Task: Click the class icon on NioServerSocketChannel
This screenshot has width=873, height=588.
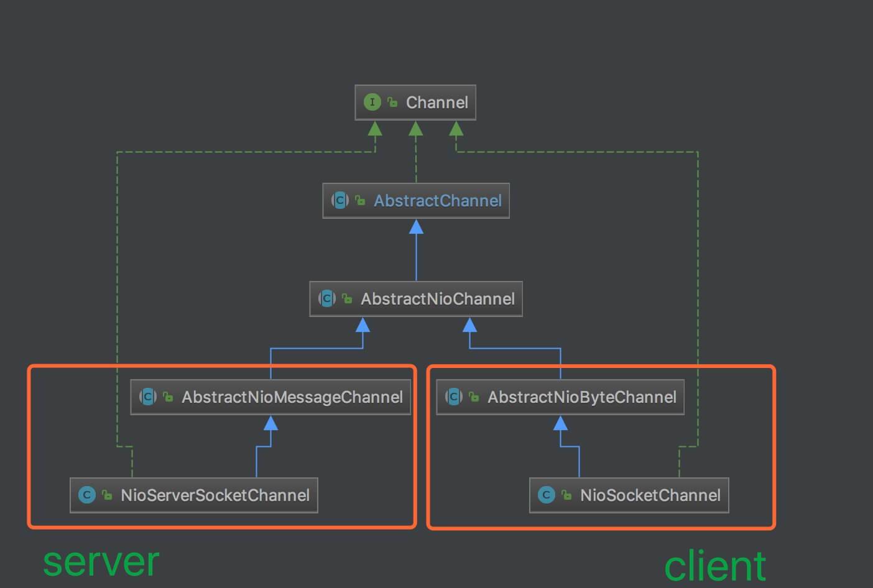Action: (x=87, y=495)
